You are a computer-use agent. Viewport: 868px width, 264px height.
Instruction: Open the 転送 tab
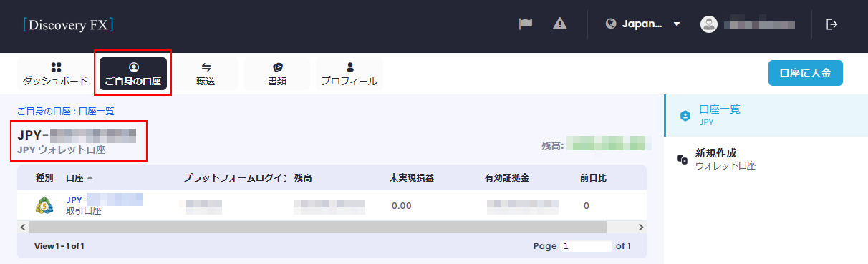click(206, 74)
